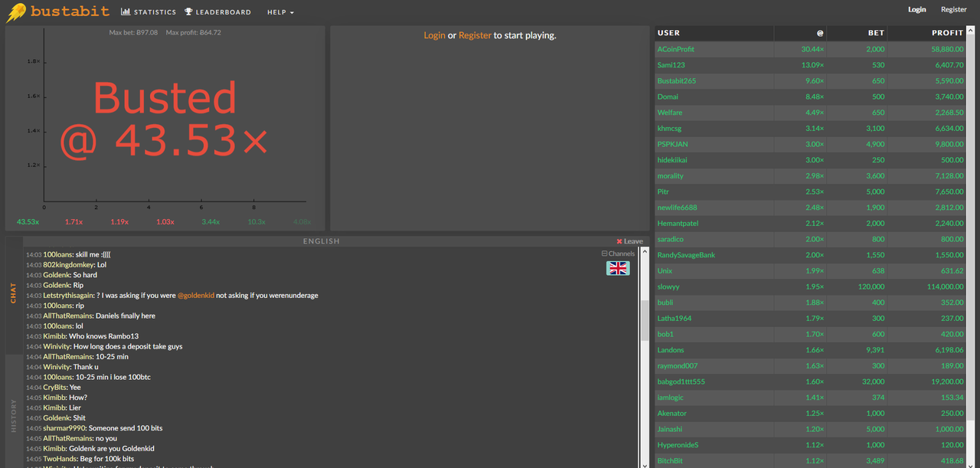Select previous game result 1.71x
This screenshot has width=980, height=468.
[73, 221]
